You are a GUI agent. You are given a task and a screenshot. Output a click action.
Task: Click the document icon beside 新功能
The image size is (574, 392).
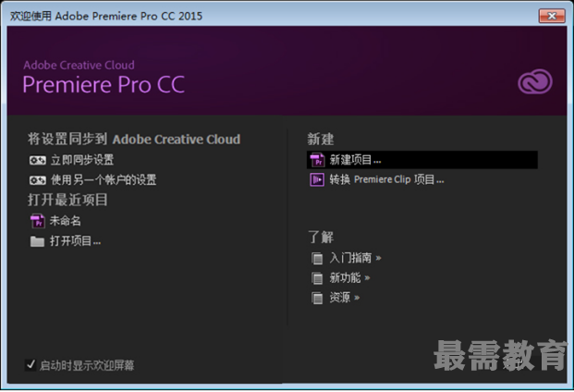click(317, 278)
